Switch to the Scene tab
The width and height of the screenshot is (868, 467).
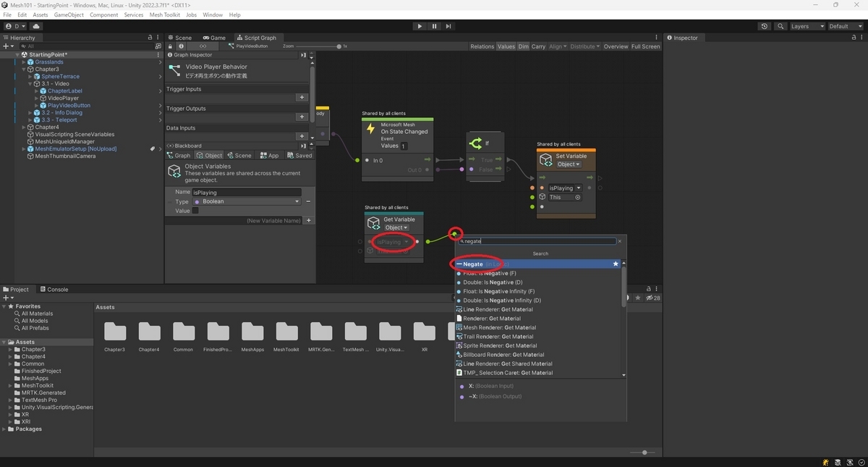pos(179,38)
